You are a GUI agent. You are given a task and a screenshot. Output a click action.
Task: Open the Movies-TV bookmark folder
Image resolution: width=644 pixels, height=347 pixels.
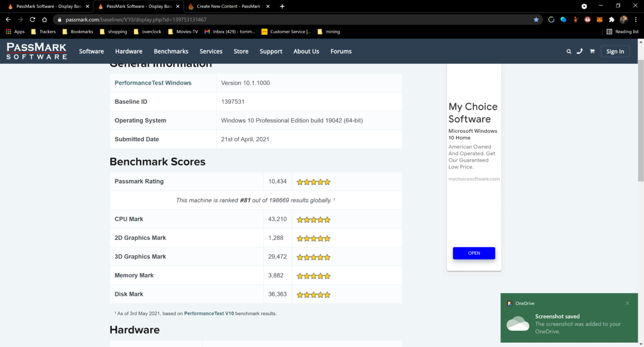click(183, 32)
